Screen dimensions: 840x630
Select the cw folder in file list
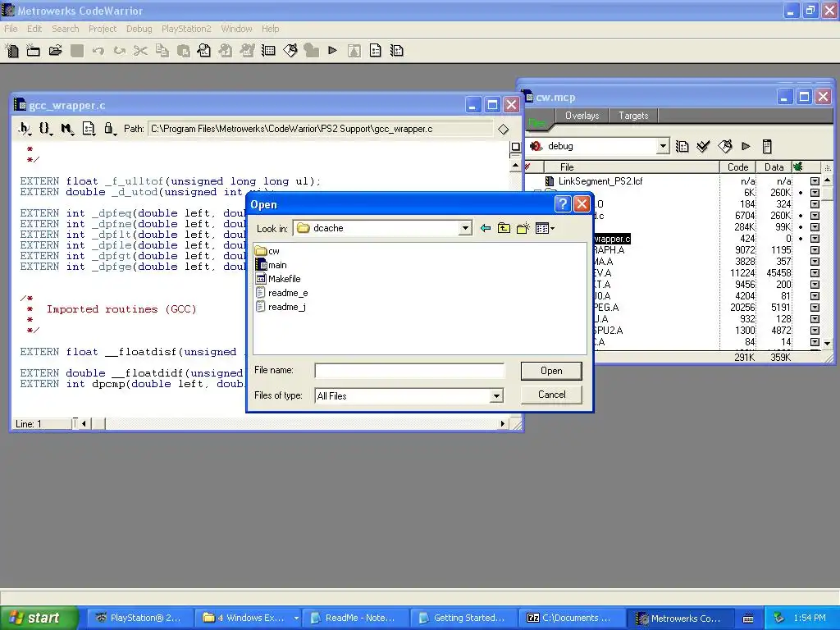[x=267, y=251]
